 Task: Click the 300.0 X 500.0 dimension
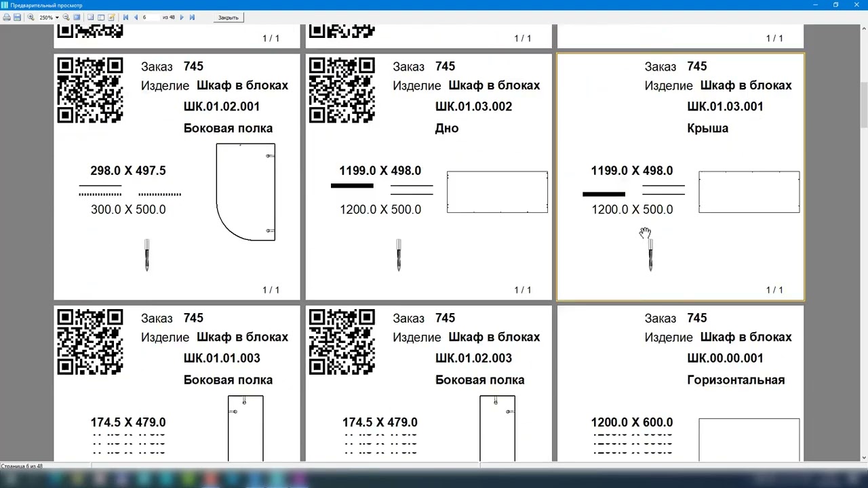(x=128, y=209)
